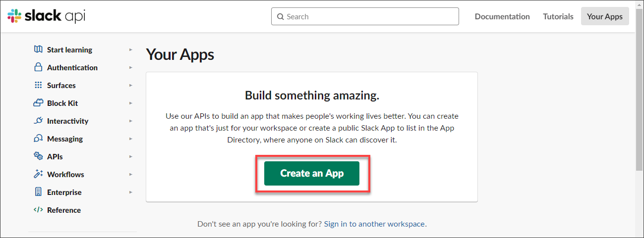Image resolution: width=644 pixels, height=238 pixels.
Task: Open Messaging in sidebar
Action: [x=65, y=139]
